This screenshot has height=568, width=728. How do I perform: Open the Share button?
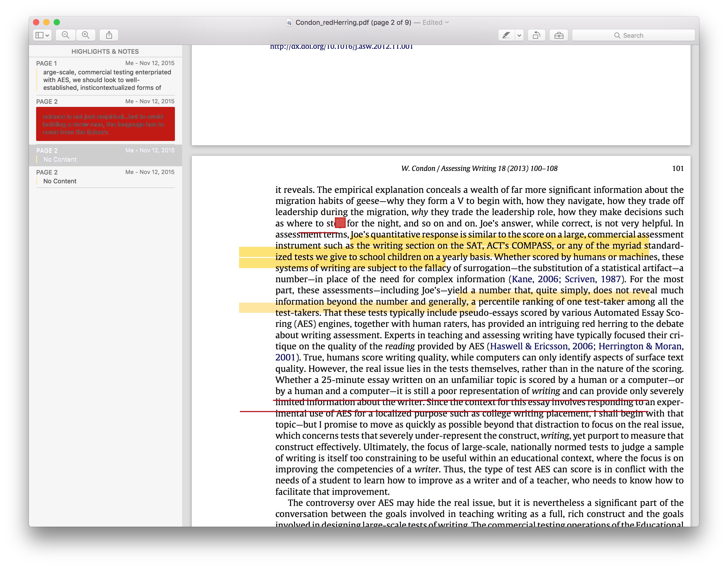[x=109, y=35]
